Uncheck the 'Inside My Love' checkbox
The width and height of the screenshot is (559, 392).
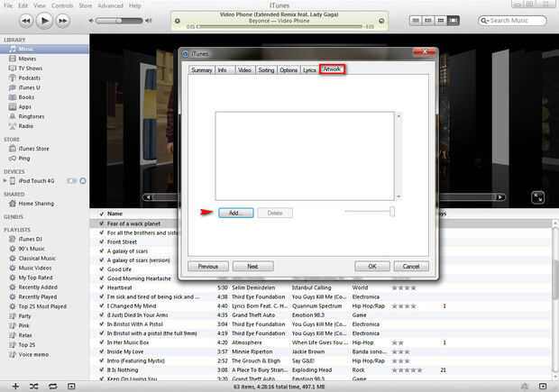click(x=102, y=351)
